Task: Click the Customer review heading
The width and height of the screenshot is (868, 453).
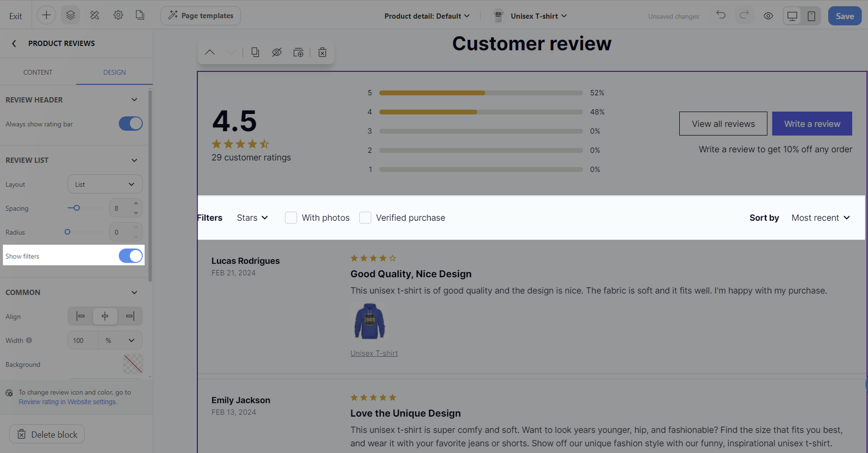Action: (532, 43)
